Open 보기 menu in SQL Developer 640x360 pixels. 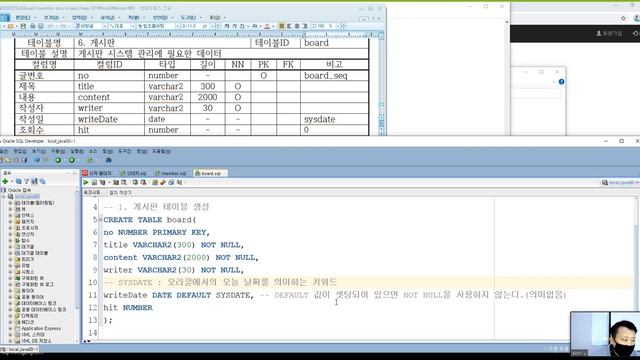pyautogui.click(x=39, y=151)
